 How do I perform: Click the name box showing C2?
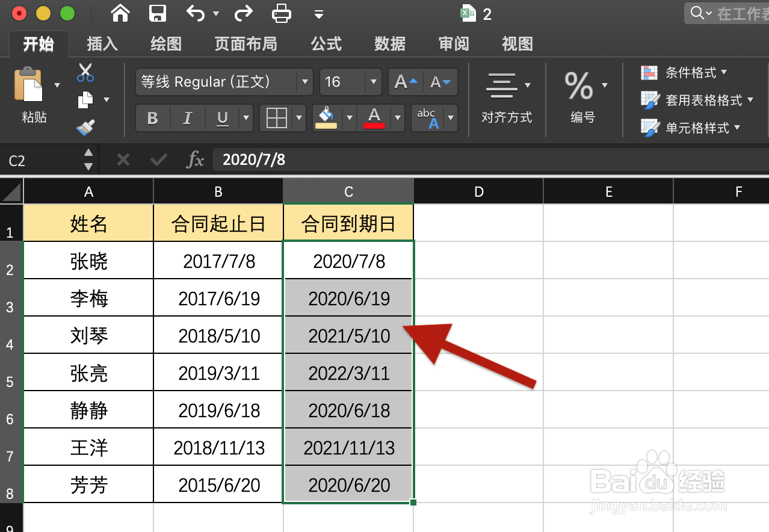42,160
